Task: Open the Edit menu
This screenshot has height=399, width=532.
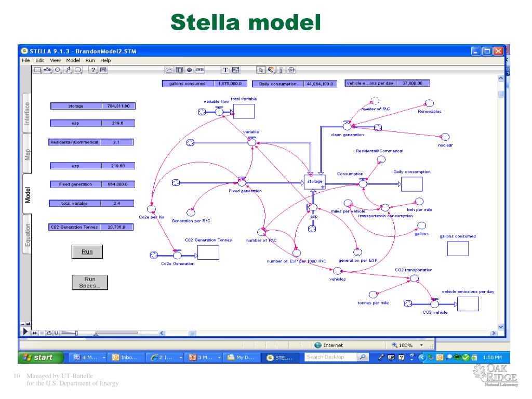Action: pyautogui.click(x=39, y=60)
